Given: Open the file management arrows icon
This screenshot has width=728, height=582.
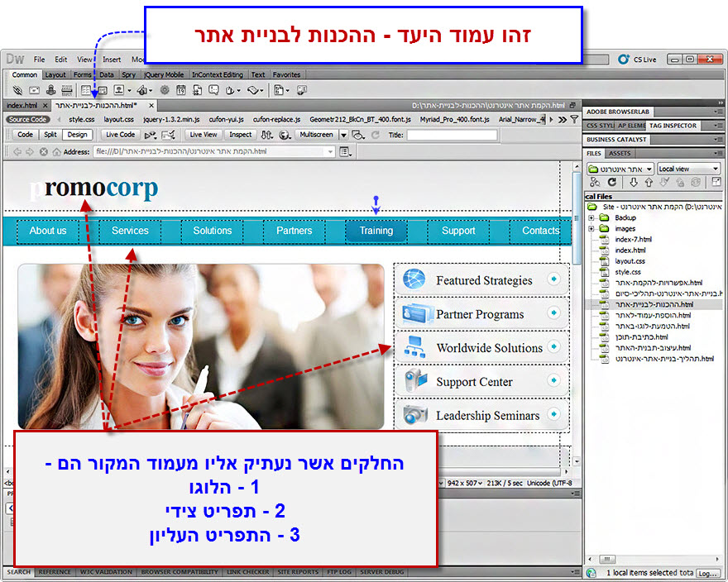Looking at the screenshot, I should pyautogui.click(x=266, y=135).
